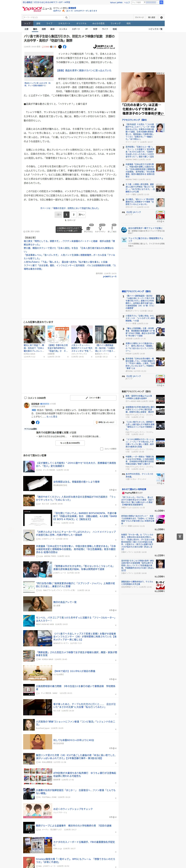Open 女性頻尿は治る advertisement
186x868 pixels.
76,482
